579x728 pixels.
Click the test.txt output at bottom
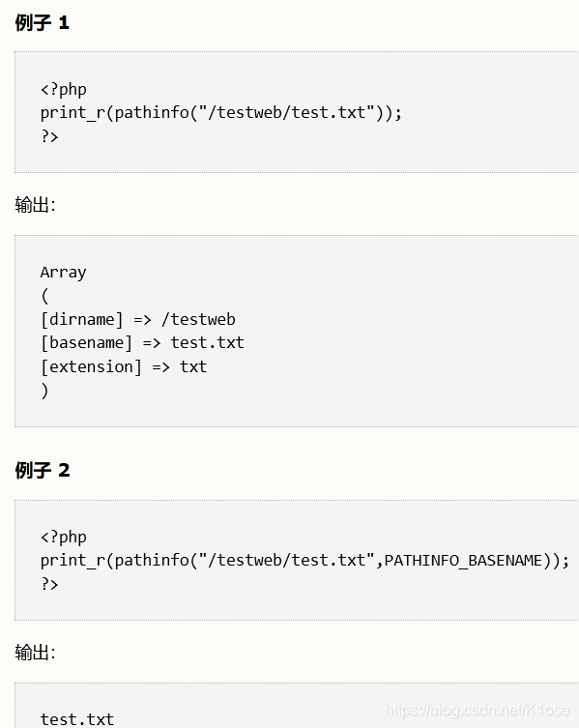pos(77,719)
